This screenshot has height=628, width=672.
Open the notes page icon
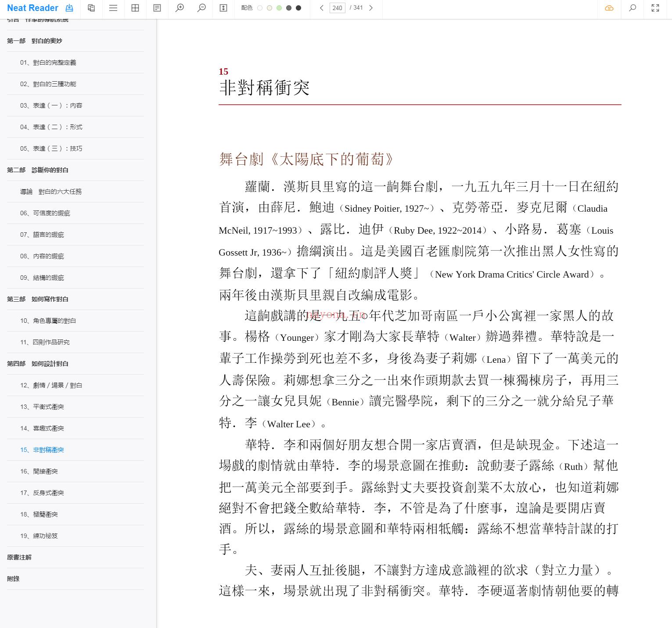click(x=157, y=8)
